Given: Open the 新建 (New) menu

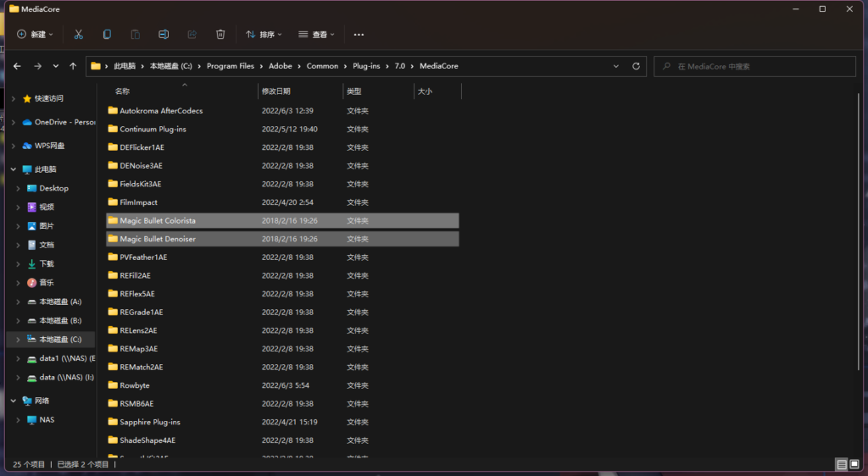Looking at the screenshot, I should coord(35,34).
